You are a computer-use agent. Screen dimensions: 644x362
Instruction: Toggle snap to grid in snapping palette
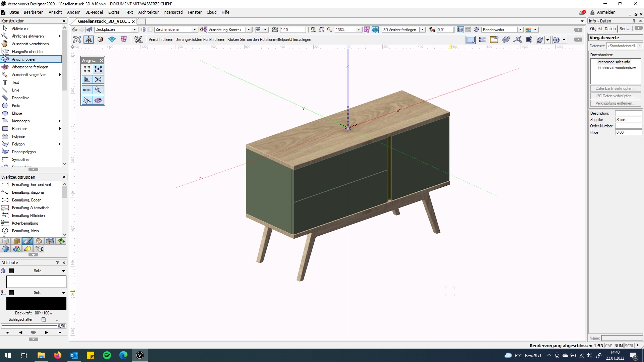point(87,69)
